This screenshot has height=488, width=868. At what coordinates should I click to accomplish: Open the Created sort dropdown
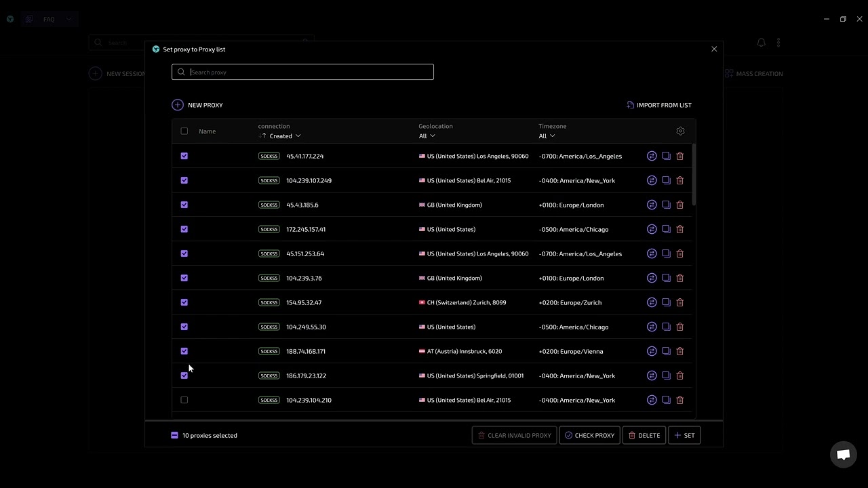[x=285, y=136]
